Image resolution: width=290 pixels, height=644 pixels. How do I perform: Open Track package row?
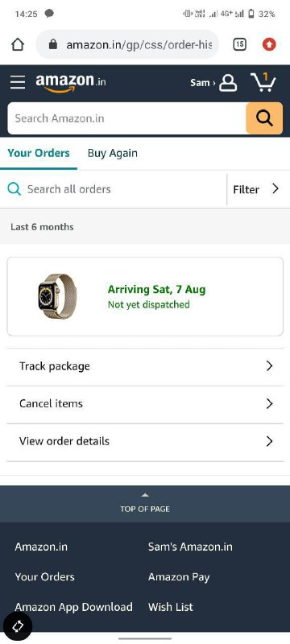pos(145,366)
